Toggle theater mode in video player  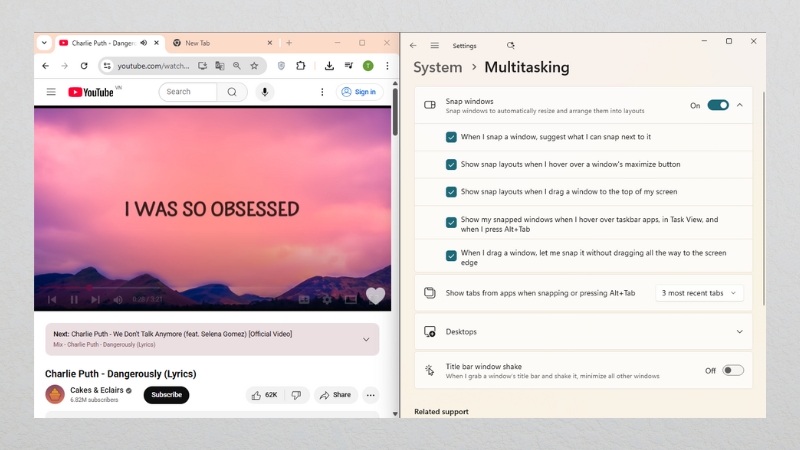coord(351,299)
